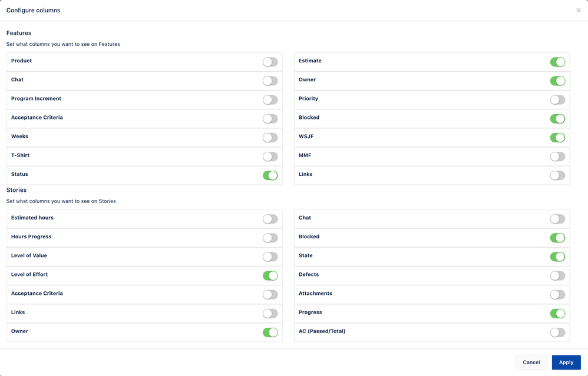Turn on Estimated hours for Stories
The image size is (588, 376).
pyautogui.click(x=270, y=218)
